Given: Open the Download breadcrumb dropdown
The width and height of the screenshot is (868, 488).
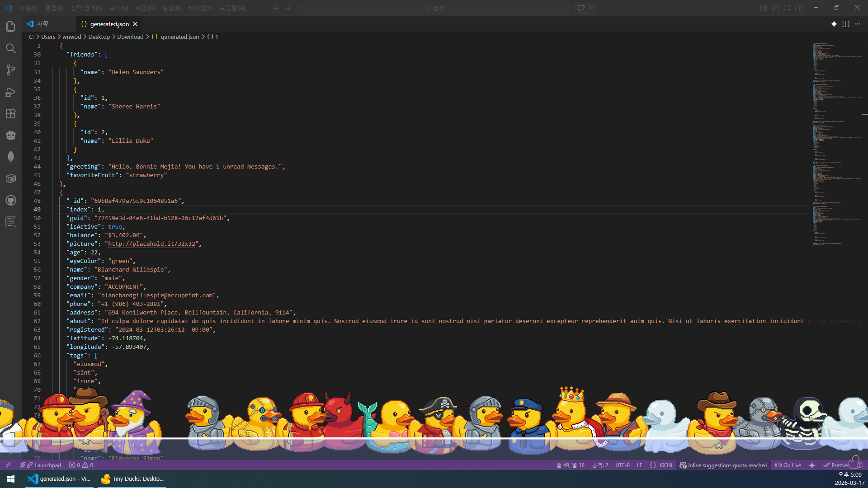Looking at the screenshot, I should (x=130, y=37).
